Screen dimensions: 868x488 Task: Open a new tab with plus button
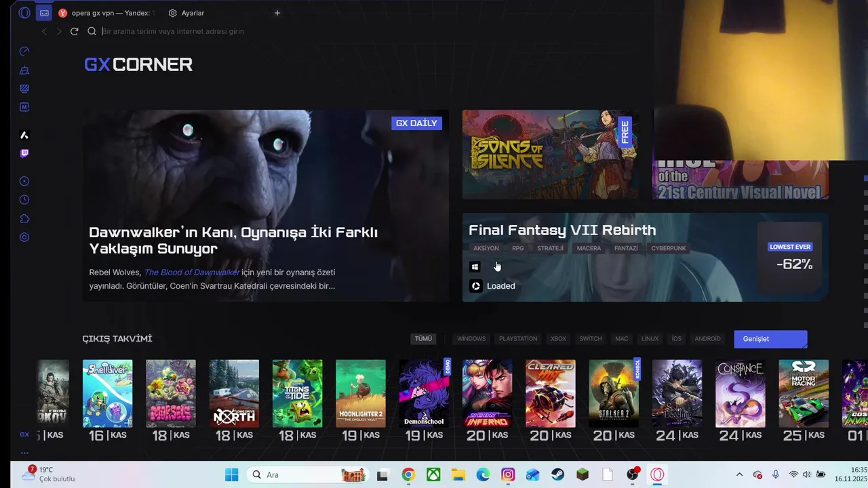[x=277, y=13]
